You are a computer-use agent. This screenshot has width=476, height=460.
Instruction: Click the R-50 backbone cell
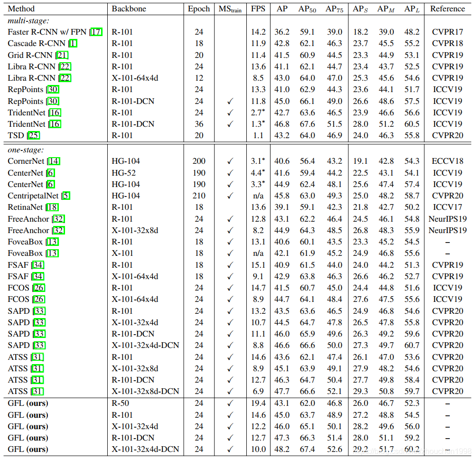coord(120,403)
